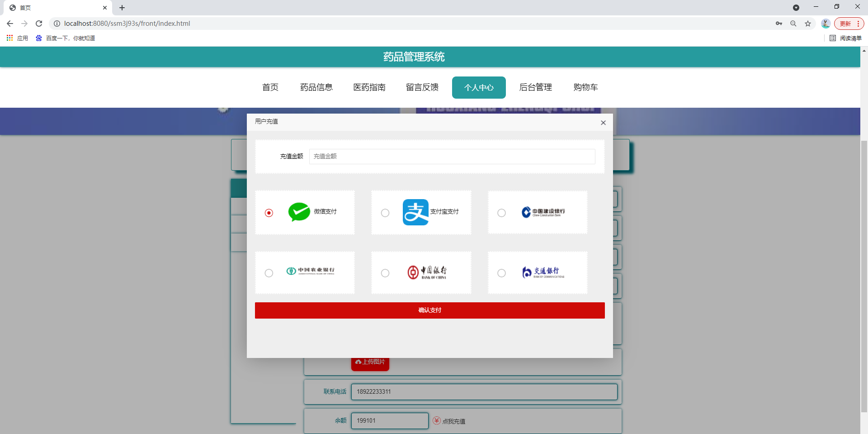Open the 个人中心 navigation tab
868x434 pixels.
(479, 87)
